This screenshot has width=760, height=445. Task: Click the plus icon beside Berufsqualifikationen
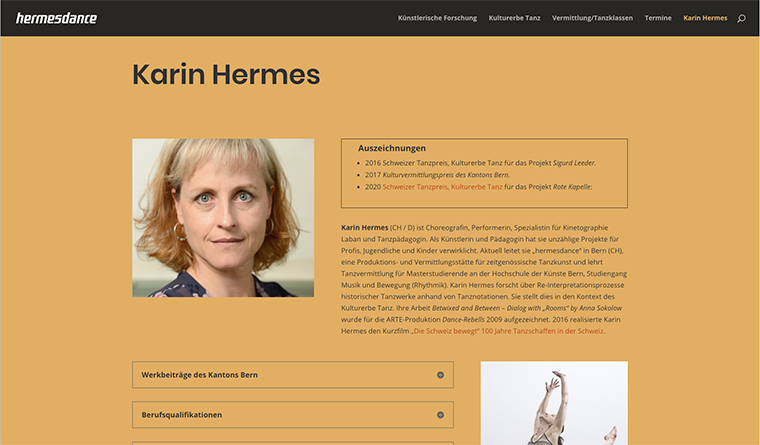[x=440, y=414]
